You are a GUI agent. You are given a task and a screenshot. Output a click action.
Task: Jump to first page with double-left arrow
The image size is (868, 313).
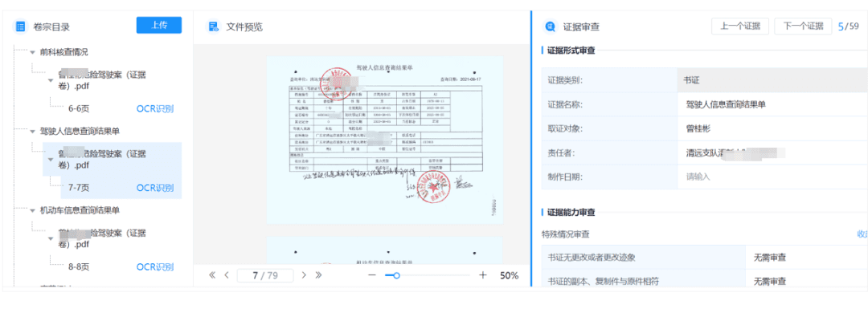pos(212,275)
